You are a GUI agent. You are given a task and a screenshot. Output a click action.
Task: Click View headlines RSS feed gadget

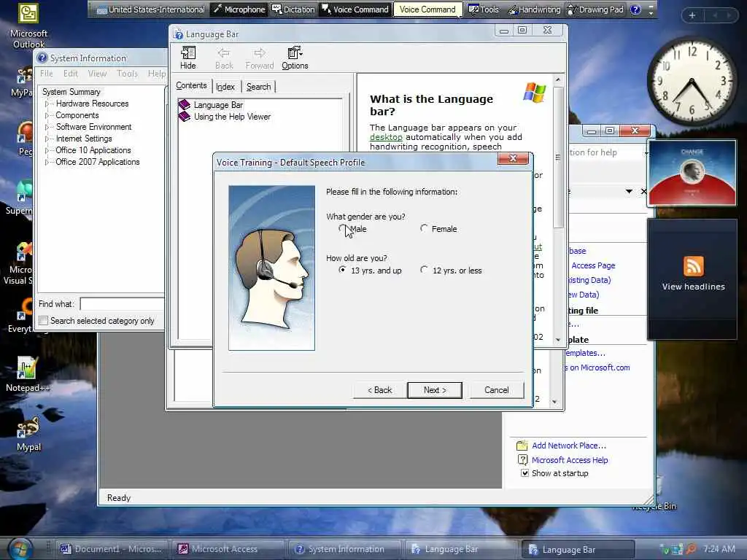(693, 274)
